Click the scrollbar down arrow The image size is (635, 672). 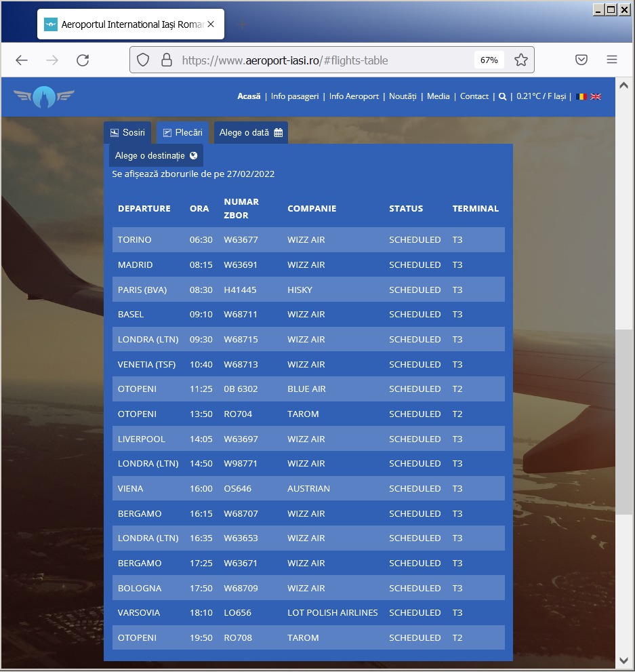(623, 660)
